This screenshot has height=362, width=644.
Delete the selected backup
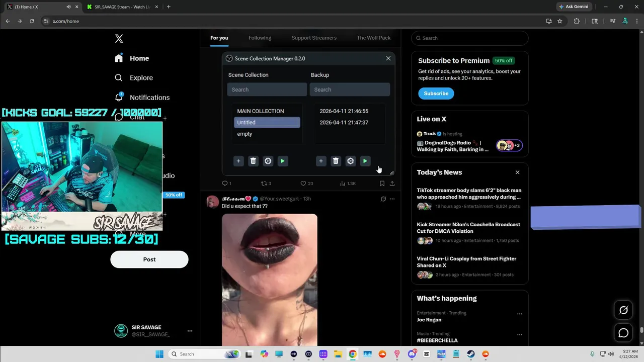pos(336,161)
